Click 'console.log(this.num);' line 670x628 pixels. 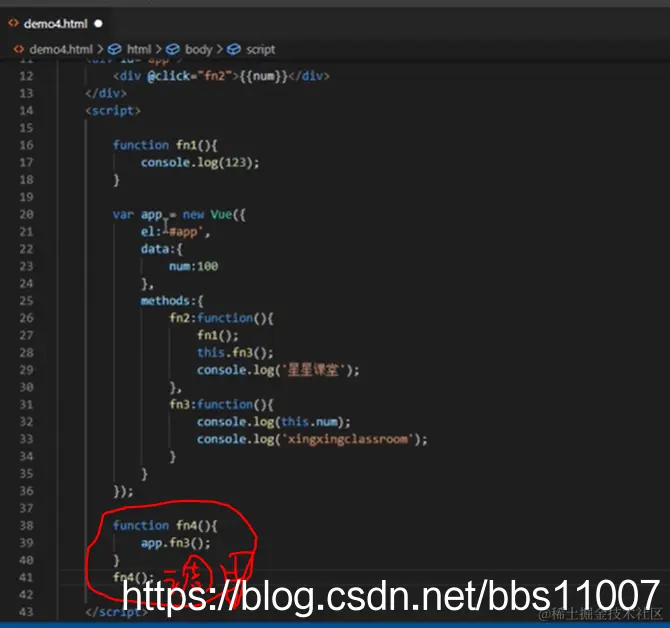pyautogui.click(x=273, y=422)
